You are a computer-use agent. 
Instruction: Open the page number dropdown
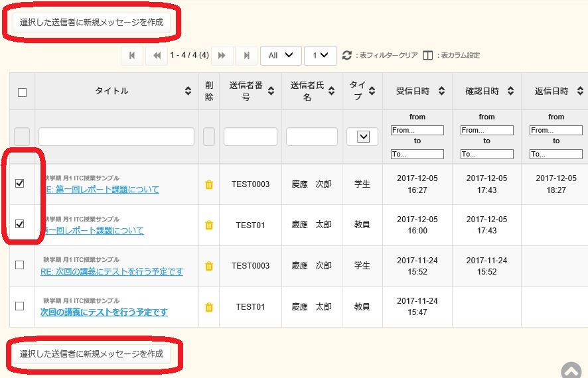(320, 56)
